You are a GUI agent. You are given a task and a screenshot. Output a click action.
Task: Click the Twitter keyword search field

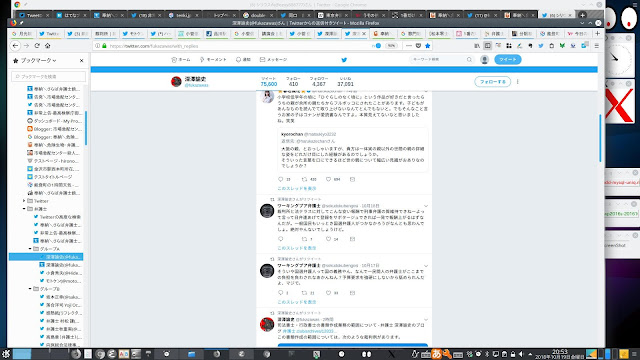(439, 60)
